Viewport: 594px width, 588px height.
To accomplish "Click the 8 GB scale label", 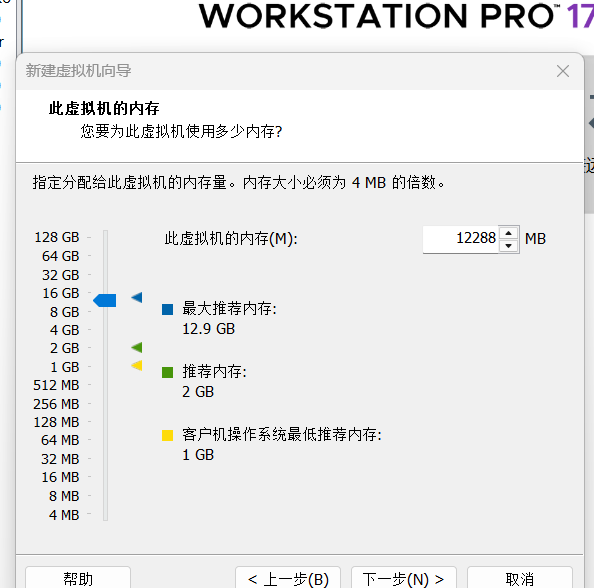I will [64, 312].
